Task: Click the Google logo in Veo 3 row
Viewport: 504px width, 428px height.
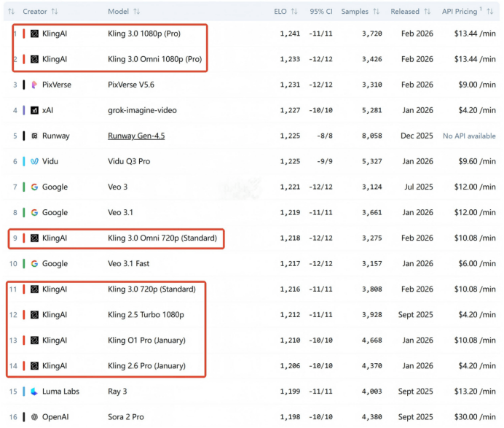Action: (x=34, y=187)
